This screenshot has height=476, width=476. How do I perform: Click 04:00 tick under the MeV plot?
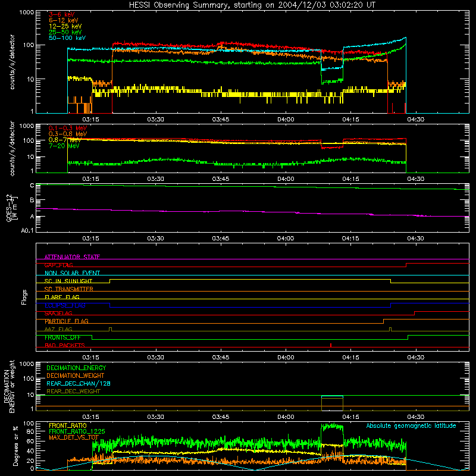point(286,179)
